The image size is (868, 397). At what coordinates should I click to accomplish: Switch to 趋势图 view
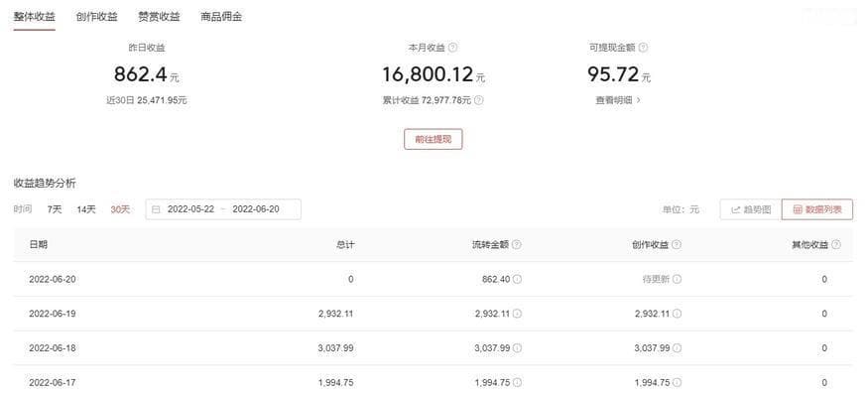pyautogui.click(x=751, y=209)
